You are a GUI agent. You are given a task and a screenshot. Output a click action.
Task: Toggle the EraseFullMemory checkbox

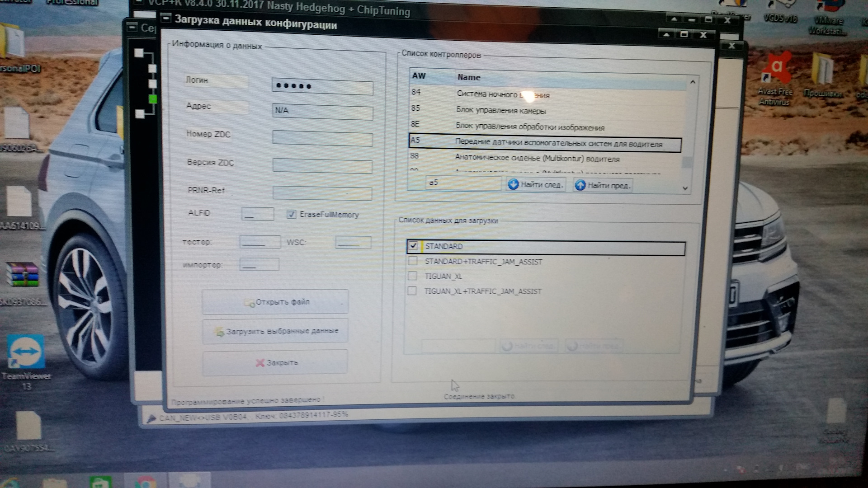point(291,214)
